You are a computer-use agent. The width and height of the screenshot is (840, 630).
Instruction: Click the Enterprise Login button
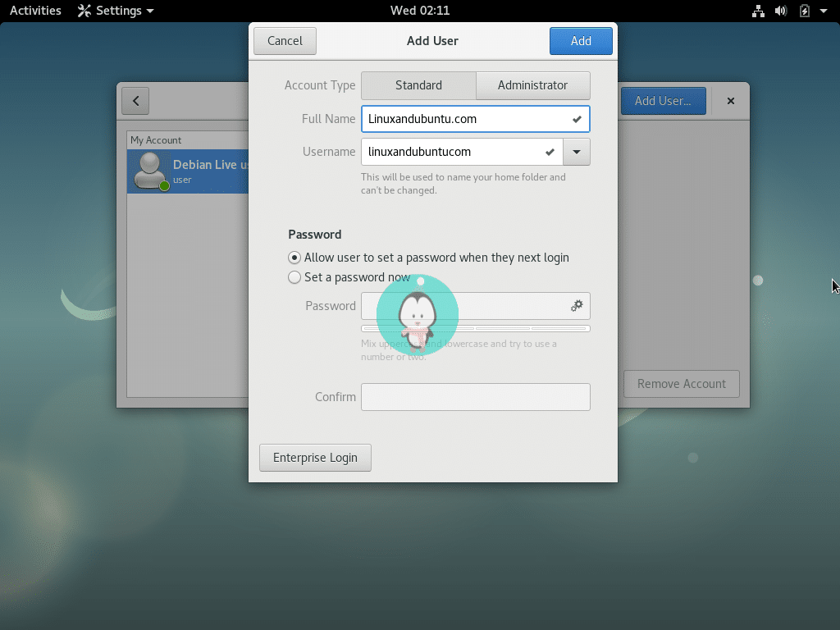coord(315,458)
